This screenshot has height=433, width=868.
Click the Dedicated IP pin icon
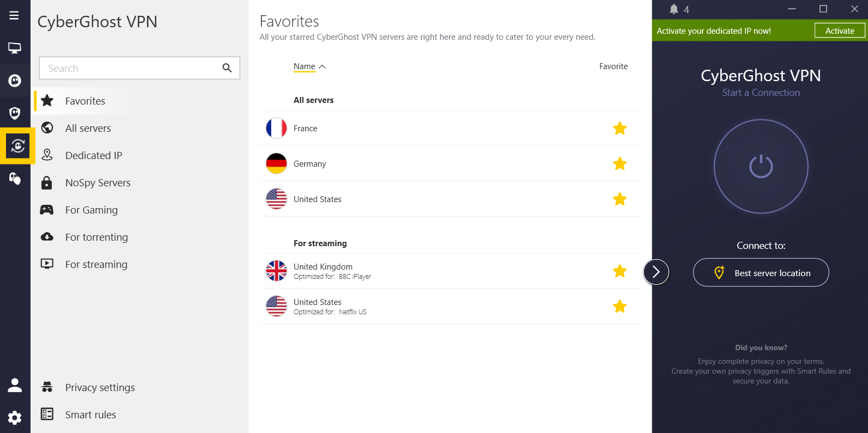point(47,155)
